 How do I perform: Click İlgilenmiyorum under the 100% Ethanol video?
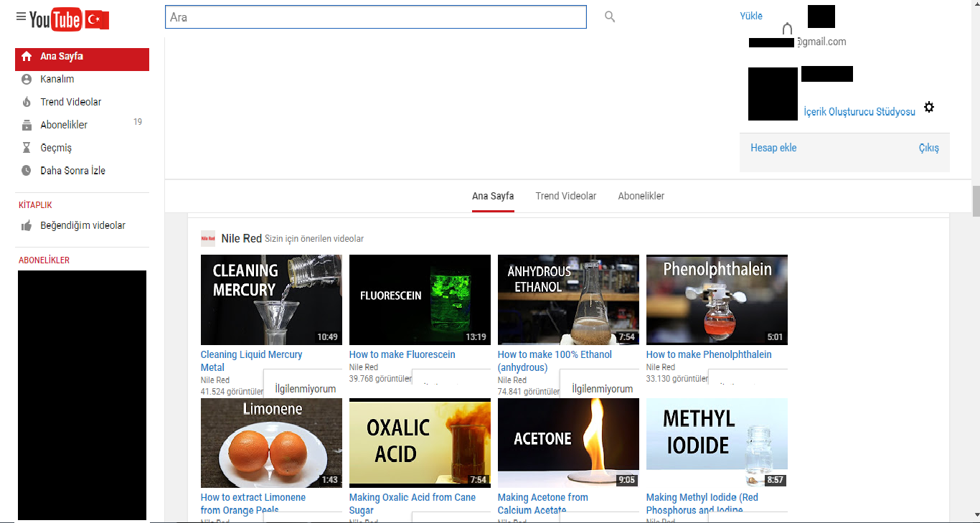click(x=603, y=389)
